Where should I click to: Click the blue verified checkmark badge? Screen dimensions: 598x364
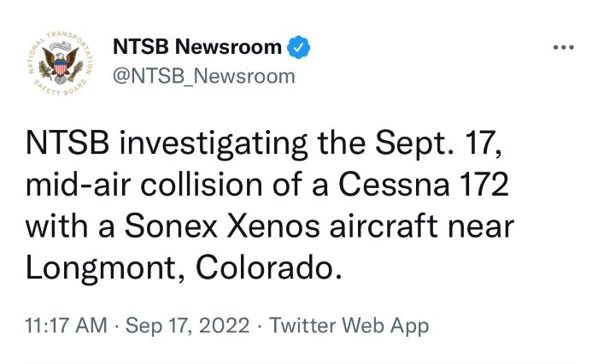pyautogui.click(x=298, y=47)
